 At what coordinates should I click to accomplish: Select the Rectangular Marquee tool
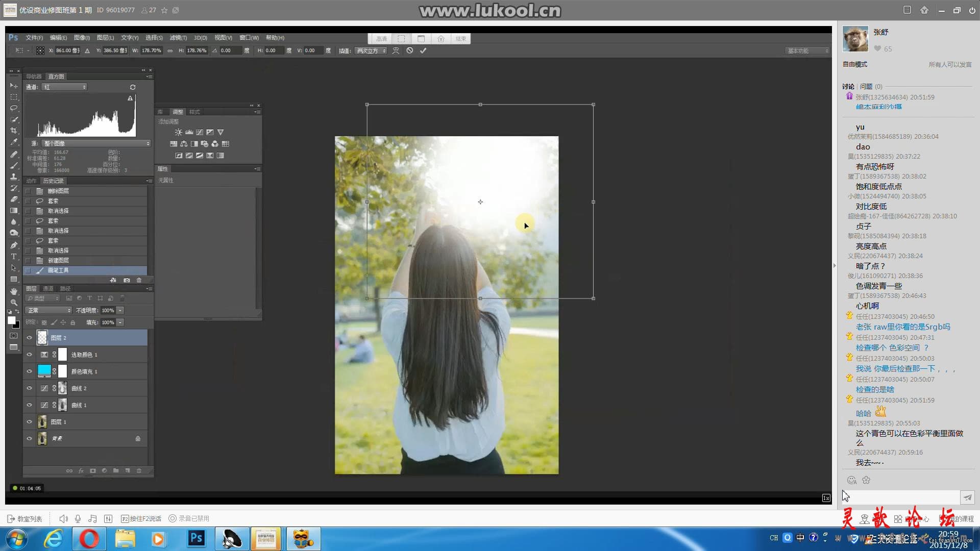point(14,97)
